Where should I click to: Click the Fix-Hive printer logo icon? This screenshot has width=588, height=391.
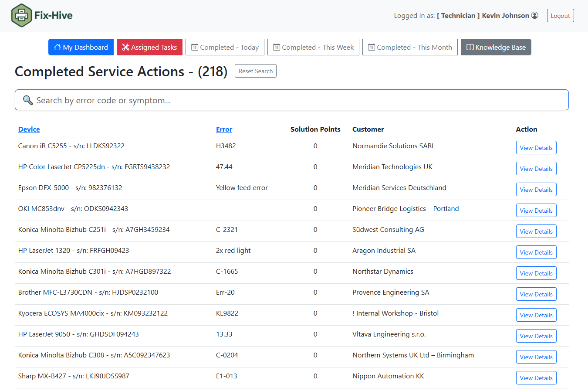21,16
